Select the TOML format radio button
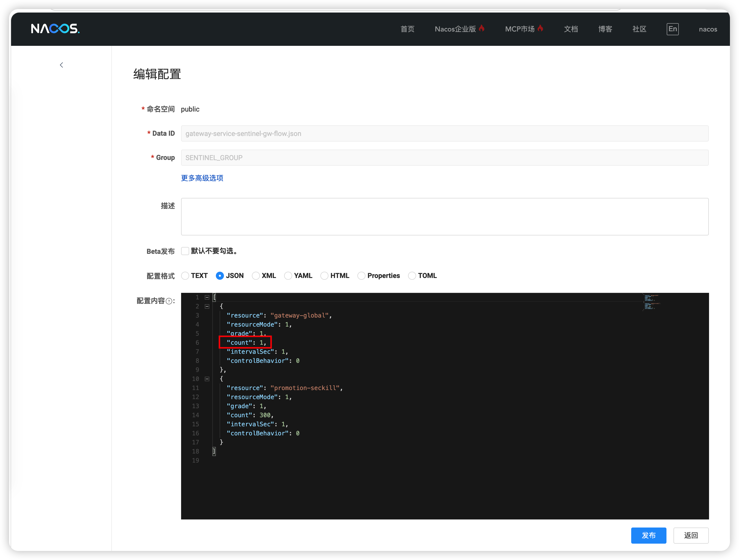This screenshot has height=560, width=739. coord(412,276)
